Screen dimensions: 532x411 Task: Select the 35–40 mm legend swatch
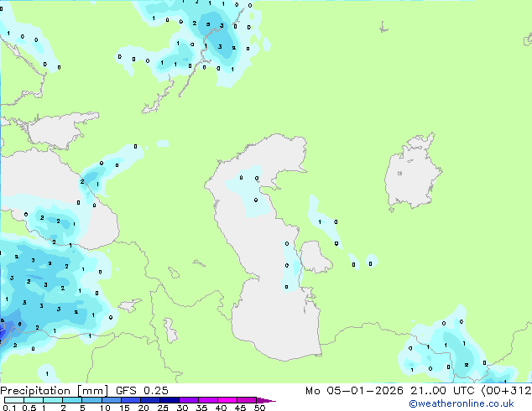click(208, 400)
